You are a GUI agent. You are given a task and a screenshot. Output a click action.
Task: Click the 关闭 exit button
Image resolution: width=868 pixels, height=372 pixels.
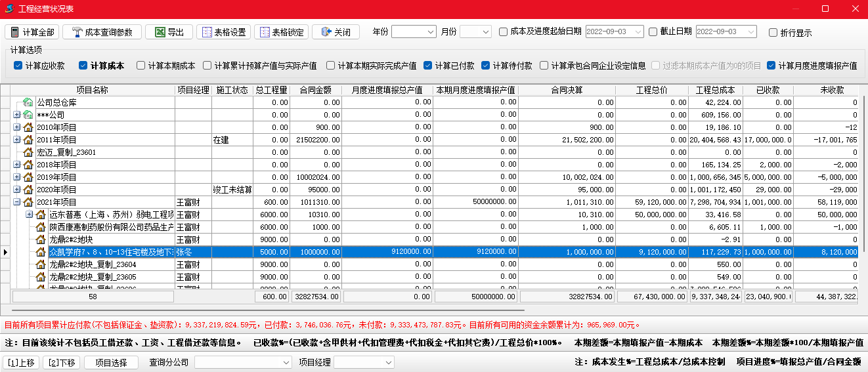tap(336, 32)
